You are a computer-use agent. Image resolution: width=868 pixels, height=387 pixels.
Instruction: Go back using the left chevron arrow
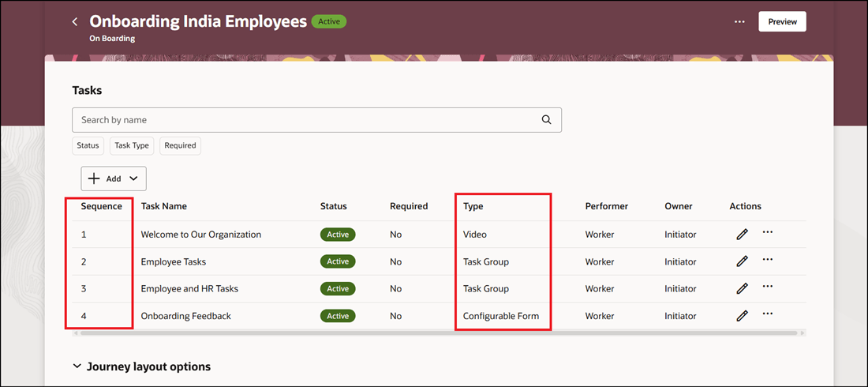[75, 21]
